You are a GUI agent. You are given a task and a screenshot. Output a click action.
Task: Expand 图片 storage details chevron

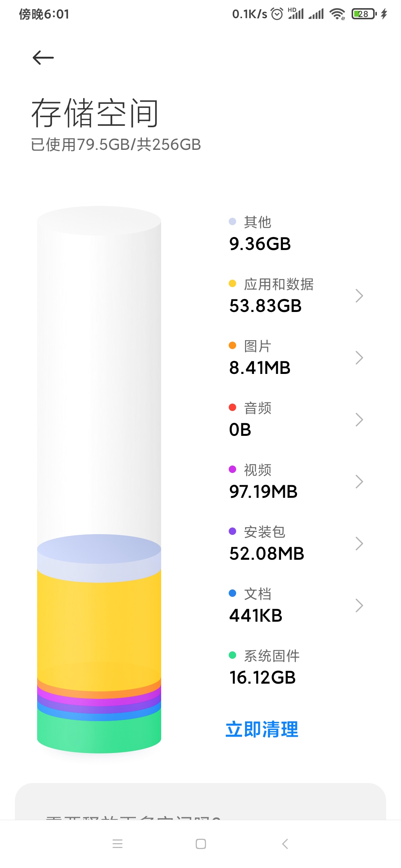pyautogui.click(x=359, y=358)
